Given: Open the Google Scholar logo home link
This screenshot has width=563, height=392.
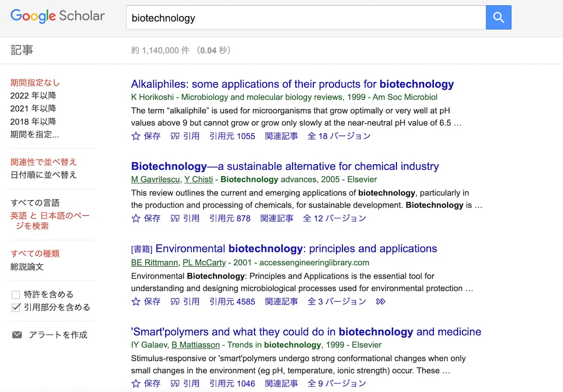Looking at the screenshot, I should [x=58, y=16].
